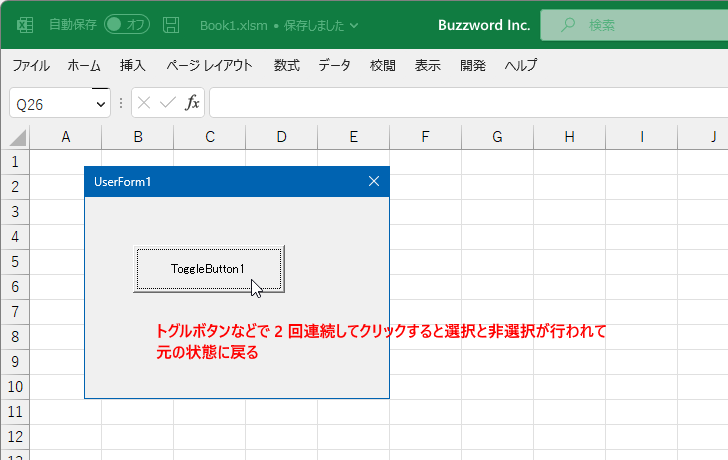Viewport: 728px width, 460px height.
Task: Toggle ToggleButton1 in UserForm1
Action: 209,269
